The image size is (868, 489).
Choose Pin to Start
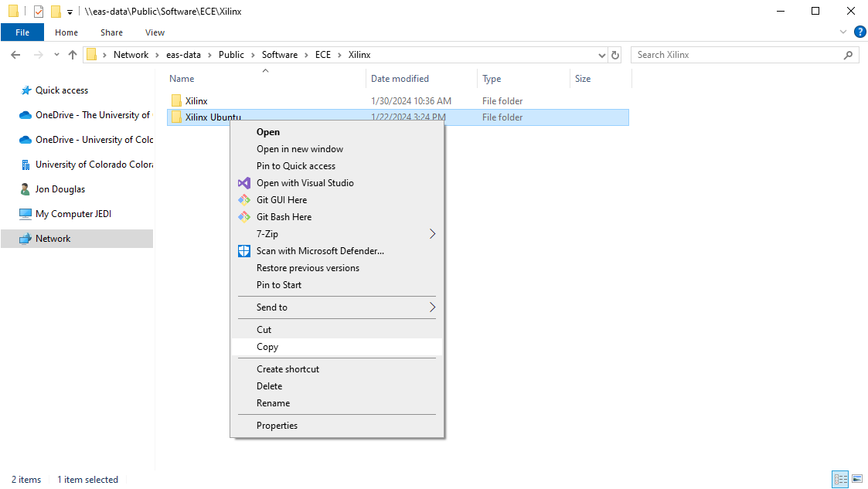click(x=337, y=285)
